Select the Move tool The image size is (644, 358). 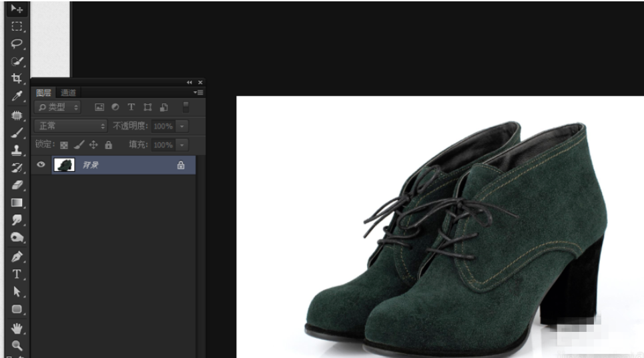coord(17,9)
